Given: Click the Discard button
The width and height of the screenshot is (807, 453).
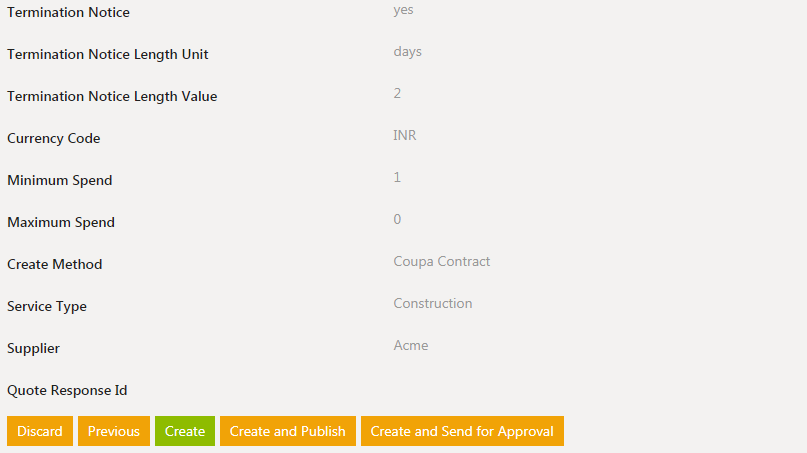Looking at the screenshot, I should pyautogui.click(x=40, y=431).
